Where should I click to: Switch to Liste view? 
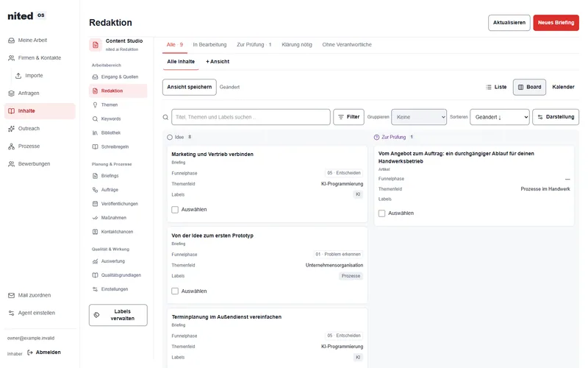tap(496, 87)
